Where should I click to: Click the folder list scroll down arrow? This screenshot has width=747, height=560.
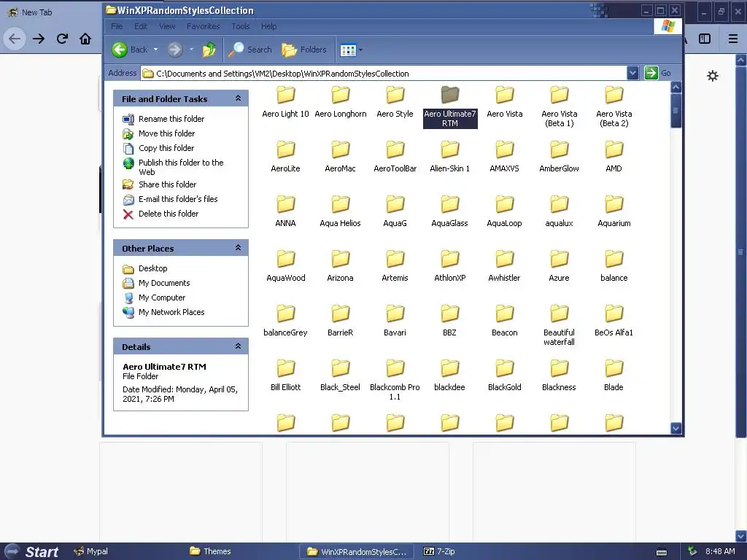(676, 428)
